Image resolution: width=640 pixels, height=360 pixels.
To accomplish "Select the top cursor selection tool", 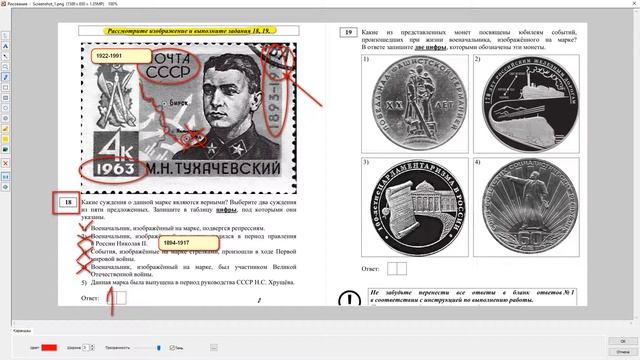I will point(5,36).
